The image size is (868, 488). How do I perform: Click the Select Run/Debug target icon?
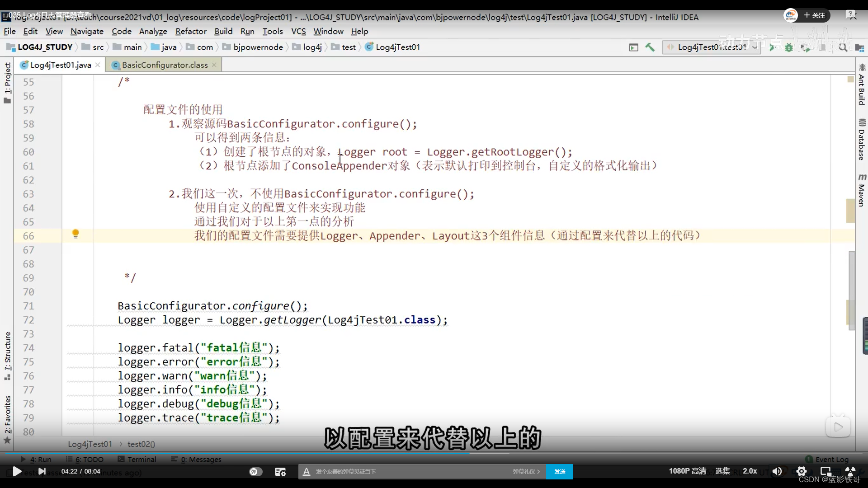(634, 47)
